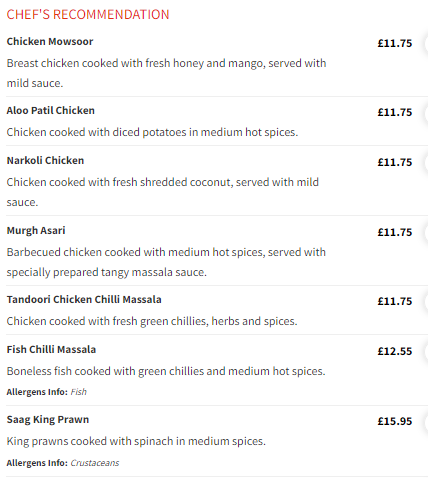This screenshot has height=478, width=428.
Task: Click add button beside Tandoori Chicken Chilli Massala
Action: (426, 301)
